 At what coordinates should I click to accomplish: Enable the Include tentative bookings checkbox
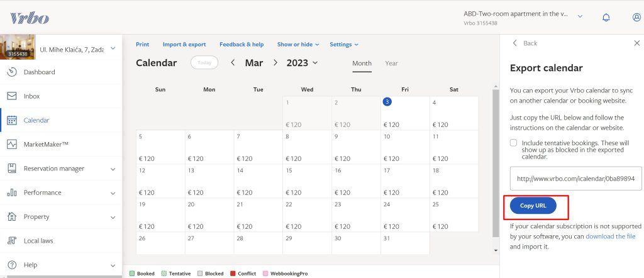[514, 143]
